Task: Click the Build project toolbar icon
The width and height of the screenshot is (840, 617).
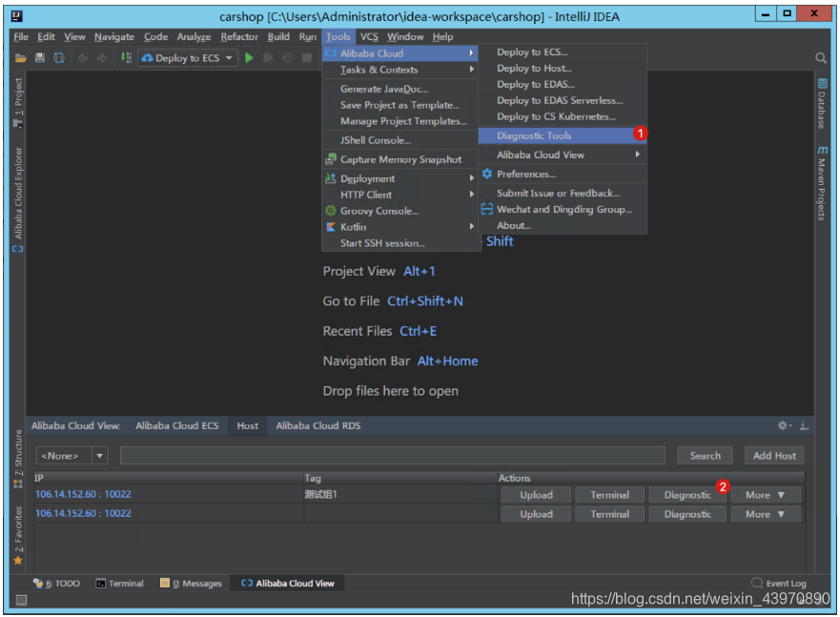Action: coord(127,58)
